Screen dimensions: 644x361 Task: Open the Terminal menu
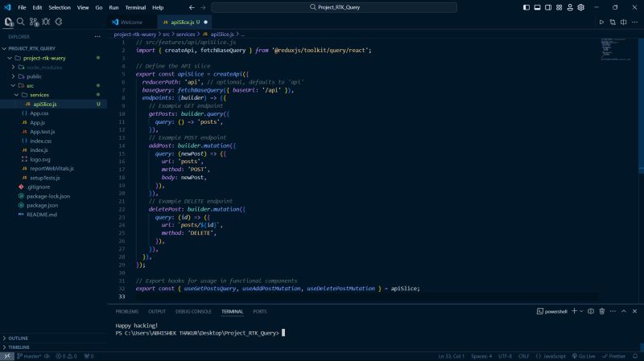click(x=135, y=7)
